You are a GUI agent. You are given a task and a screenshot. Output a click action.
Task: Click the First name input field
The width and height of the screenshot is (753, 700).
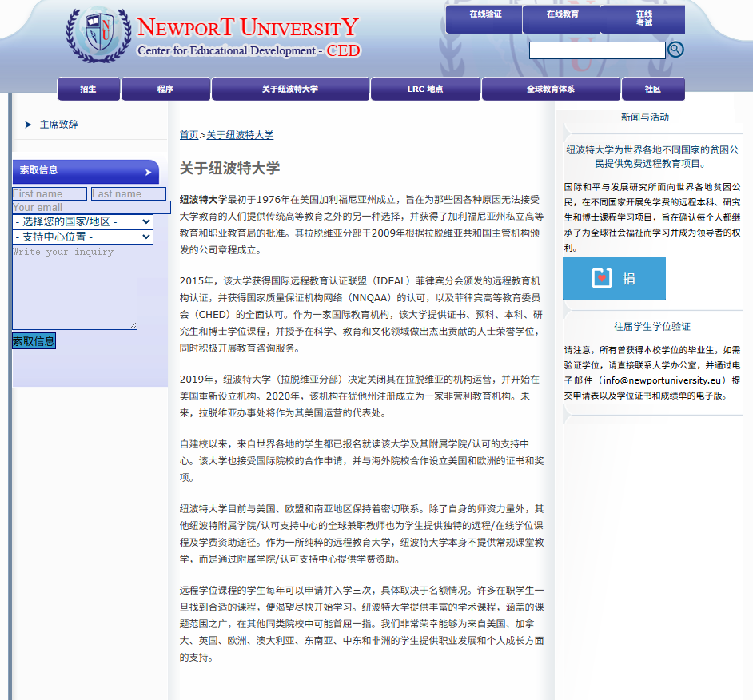[50, 194]
